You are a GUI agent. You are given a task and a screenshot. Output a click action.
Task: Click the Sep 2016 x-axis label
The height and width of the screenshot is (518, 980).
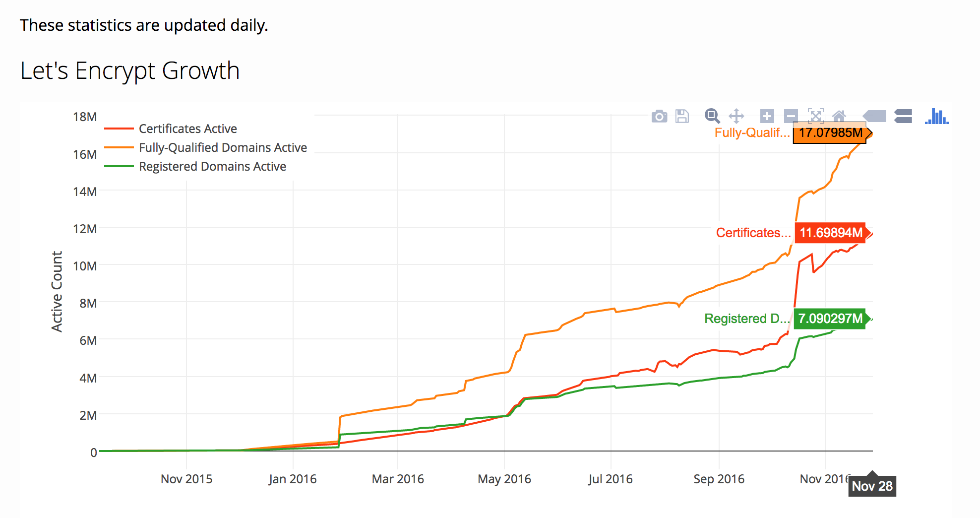(719, 479)
